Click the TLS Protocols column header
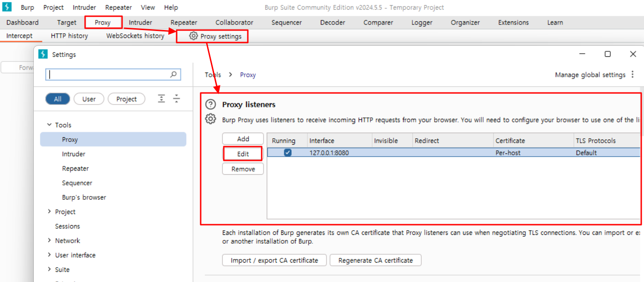Screen dimensions: 644x282 [607, 141]
